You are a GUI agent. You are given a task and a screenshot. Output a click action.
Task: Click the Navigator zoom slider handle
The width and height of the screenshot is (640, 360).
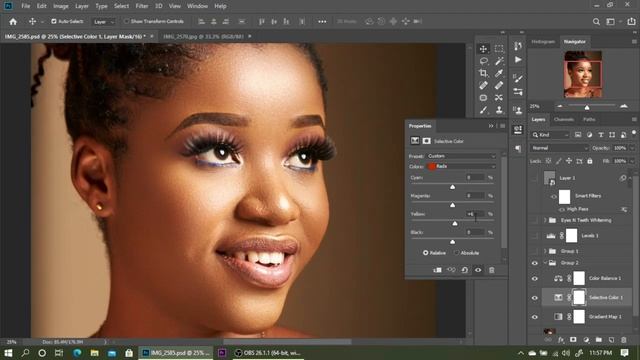coord(587,108)
